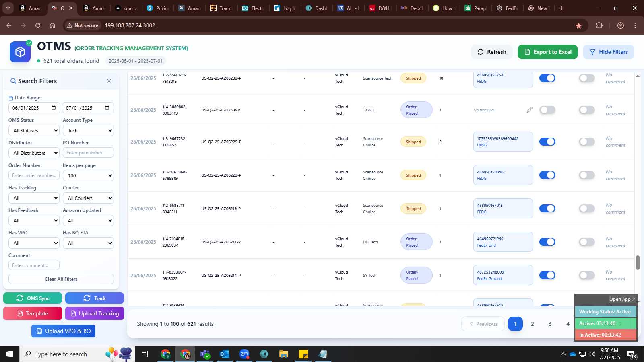Click the Comment input field
Screen dimensions: 644x362
click(34, 265)
